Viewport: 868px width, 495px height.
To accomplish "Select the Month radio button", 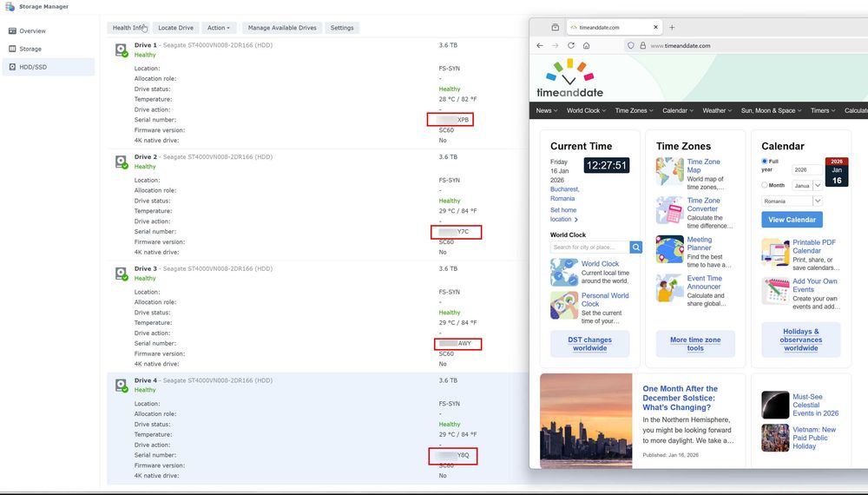I will point(765,185).
